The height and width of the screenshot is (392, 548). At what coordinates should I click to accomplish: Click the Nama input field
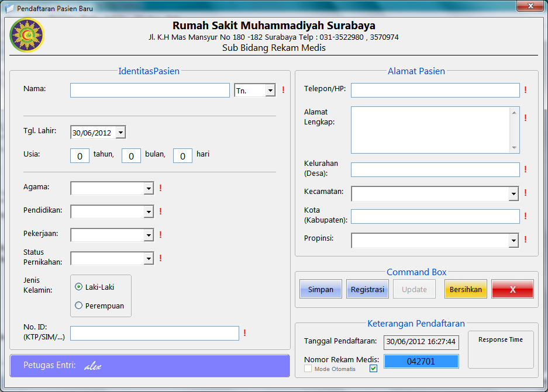tap(149, 90)
